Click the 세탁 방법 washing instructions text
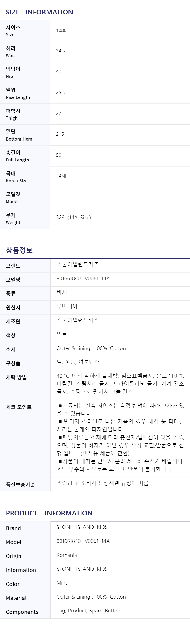190x644 pixels. tap(120, 384)
